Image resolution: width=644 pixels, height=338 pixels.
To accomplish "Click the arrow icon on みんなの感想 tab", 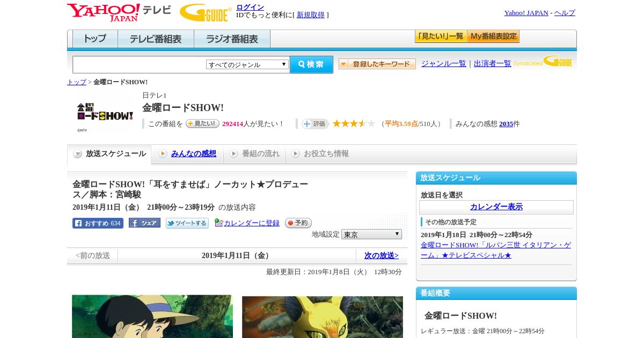I will 163,154.
